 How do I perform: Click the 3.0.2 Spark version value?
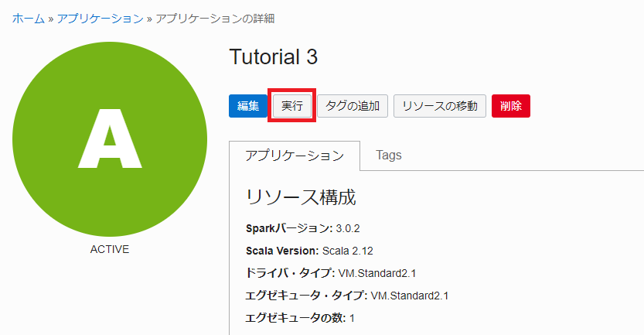tap(348, 228)
